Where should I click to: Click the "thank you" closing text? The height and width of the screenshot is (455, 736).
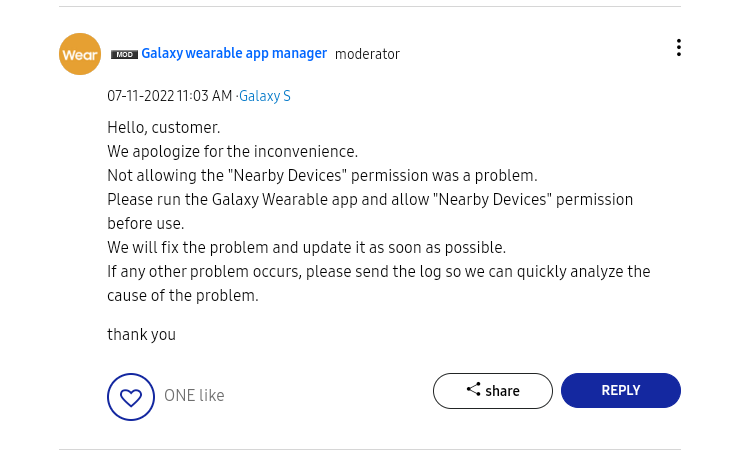(x=141, y=335)
